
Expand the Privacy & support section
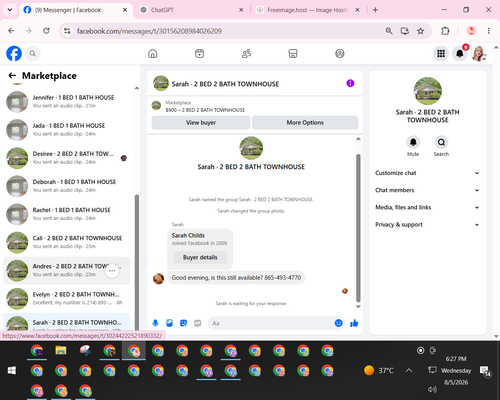click(427, 225)
